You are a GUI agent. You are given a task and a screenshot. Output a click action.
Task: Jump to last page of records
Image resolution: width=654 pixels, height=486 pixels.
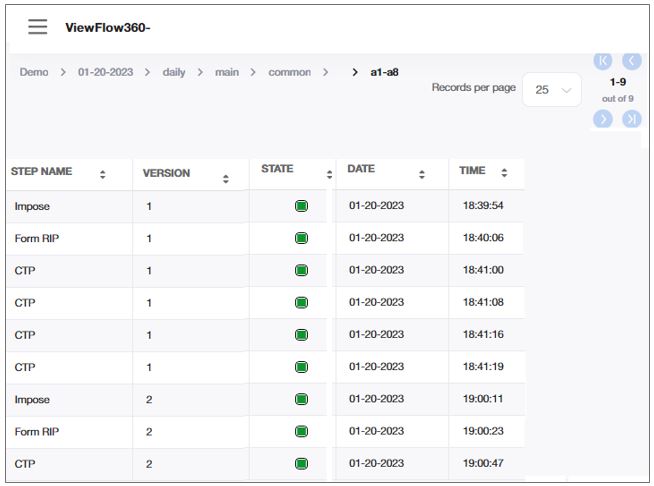coord(631,119)
